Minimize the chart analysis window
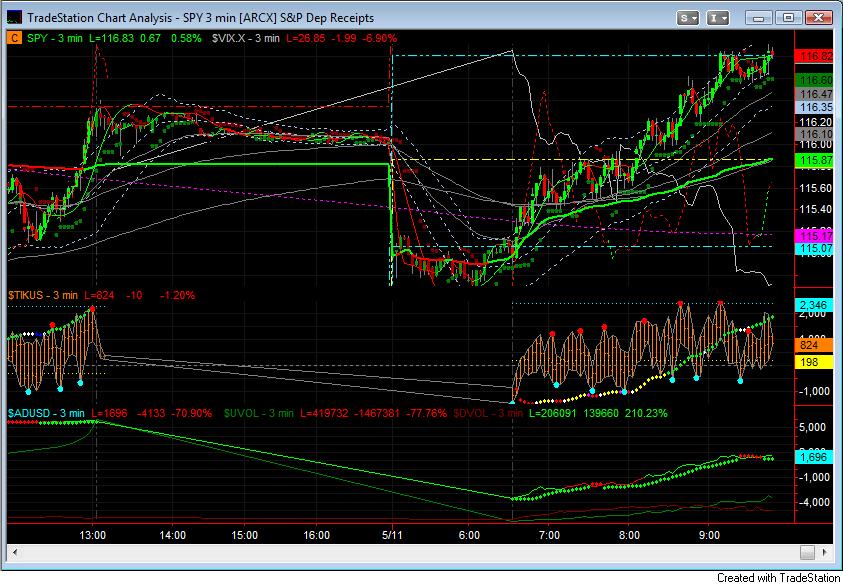The width and height of the screenshot is (843, 584). click(x=759, y=18)
